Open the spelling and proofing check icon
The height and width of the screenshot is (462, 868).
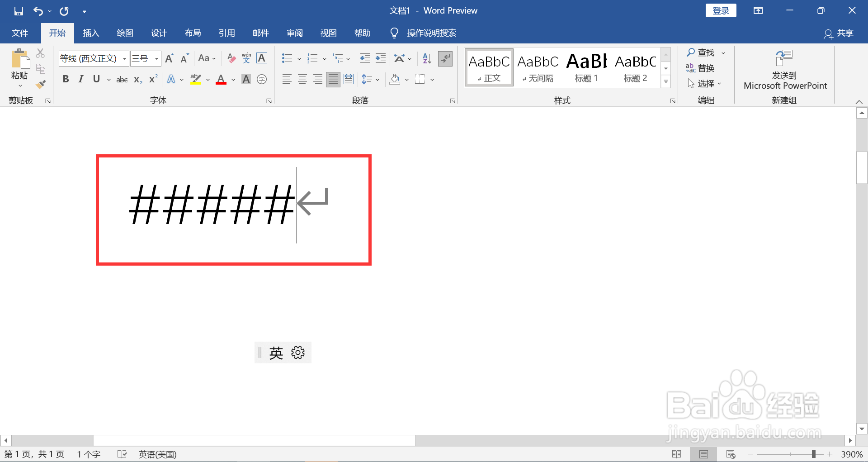pyautogui.click(x=122, y=454)
